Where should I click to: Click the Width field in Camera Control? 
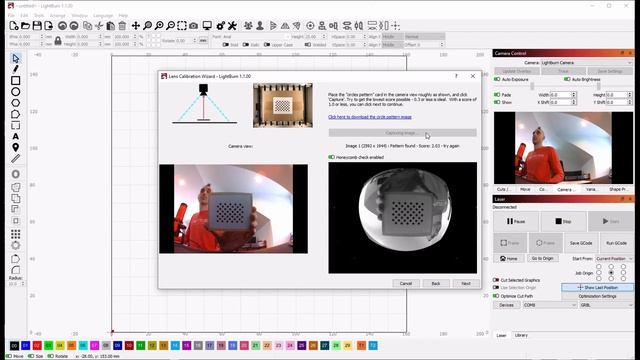pyautogui.click(x=563, y=95)
